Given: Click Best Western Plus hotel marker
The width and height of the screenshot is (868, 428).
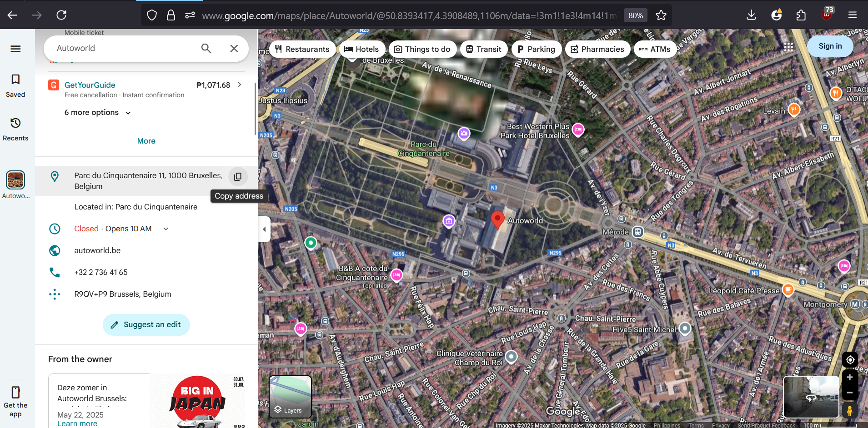Looking at the screenshot, I should [x=578, y=130].
